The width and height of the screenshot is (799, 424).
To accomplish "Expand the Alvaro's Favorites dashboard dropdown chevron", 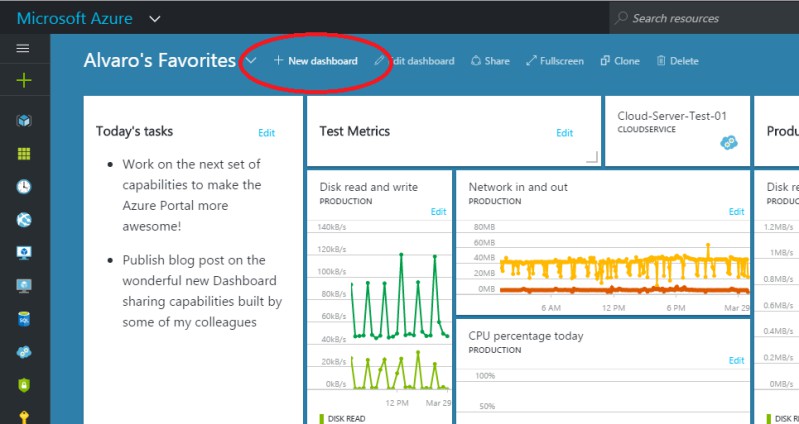I will click(x=250, y=61).
